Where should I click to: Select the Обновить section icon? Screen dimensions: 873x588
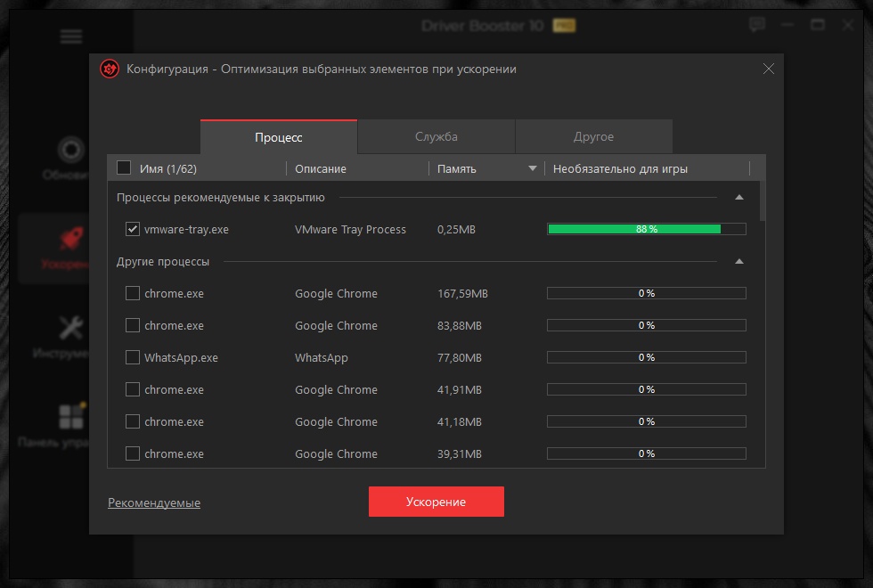point(69,150)
